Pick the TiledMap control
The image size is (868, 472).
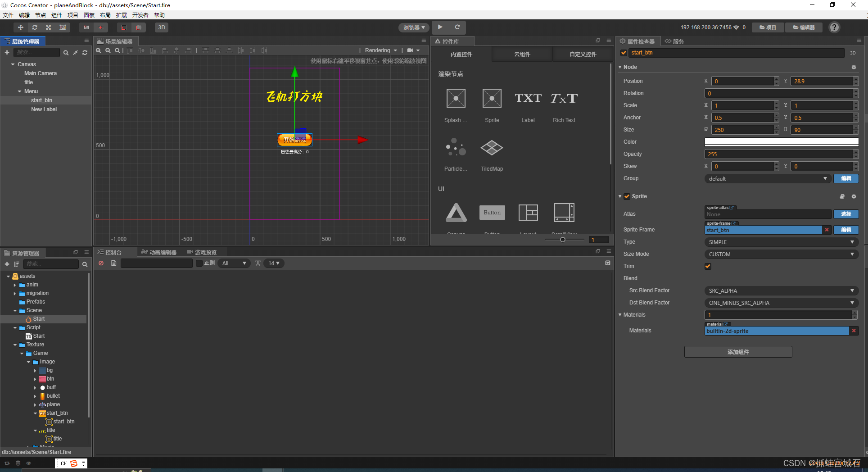[492, 154]
